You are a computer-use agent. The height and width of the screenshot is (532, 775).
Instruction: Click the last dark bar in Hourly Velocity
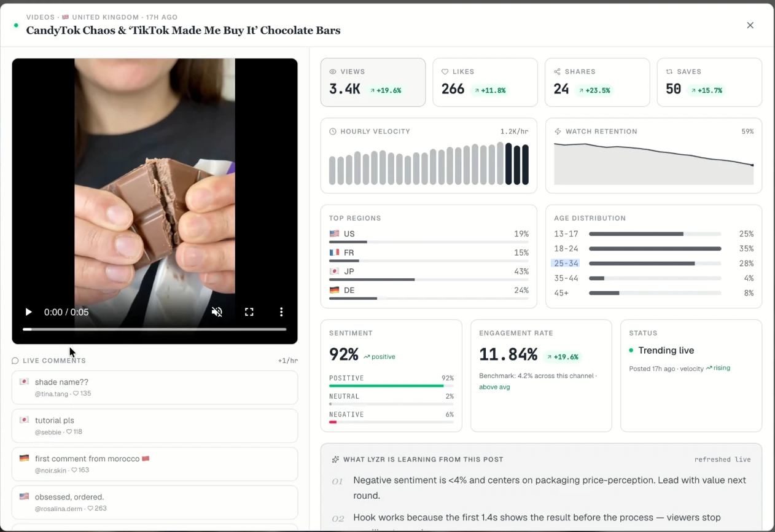525,164
